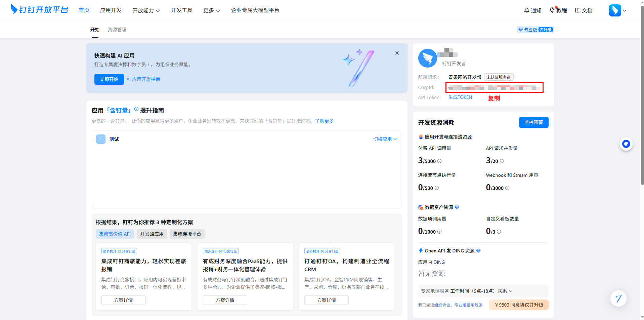
Task: Click 方案详情 for 集成钉钉商旅能力 card
Action: pos(124,300)
